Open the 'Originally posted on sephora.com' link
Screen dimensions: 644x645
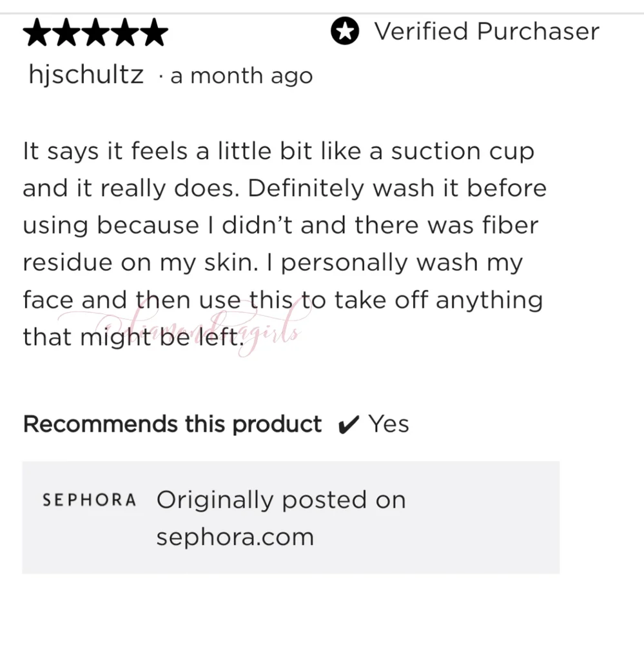(x=281, y=518)
